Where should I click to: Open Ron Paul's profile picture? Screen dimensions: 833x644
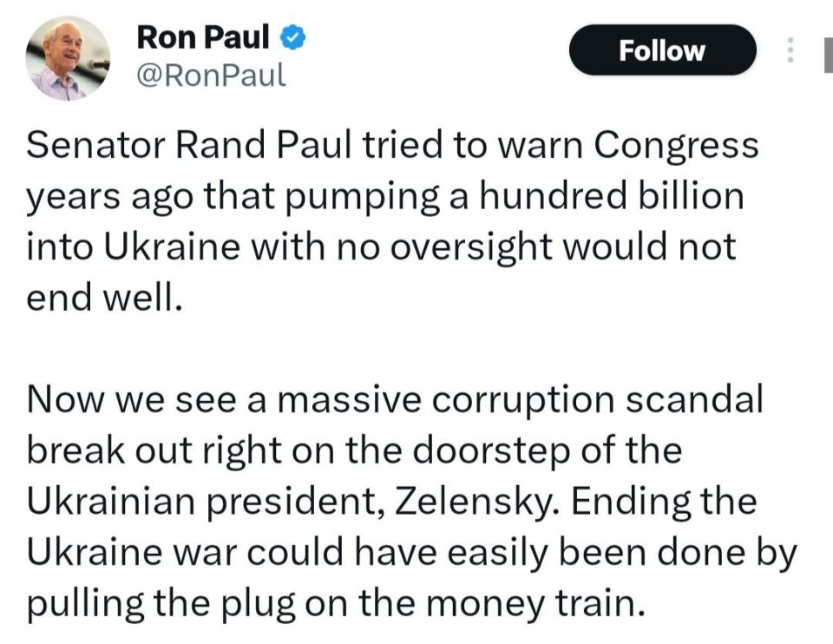(x=69, y=58)
